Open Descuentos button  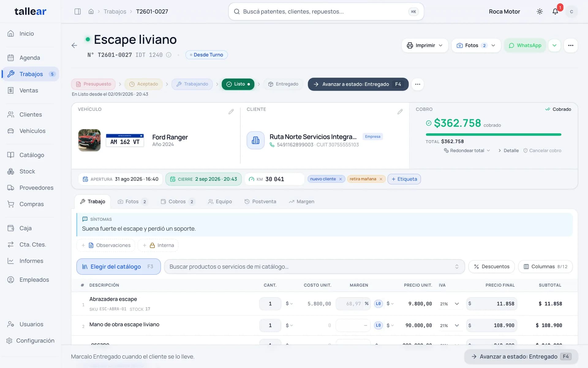(492, 266)
